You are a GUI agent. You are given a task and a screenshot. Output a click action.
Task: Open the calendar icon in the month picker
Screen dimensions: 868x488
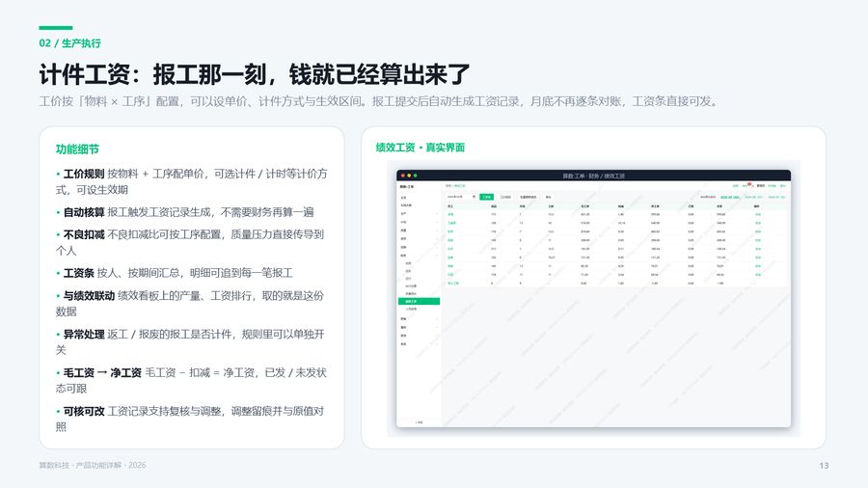[x=474, y=197]
